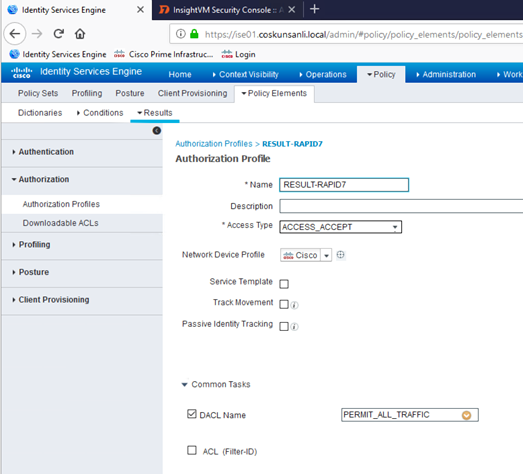
Task: Show Track Movement info icon
Action: [294, 305]
